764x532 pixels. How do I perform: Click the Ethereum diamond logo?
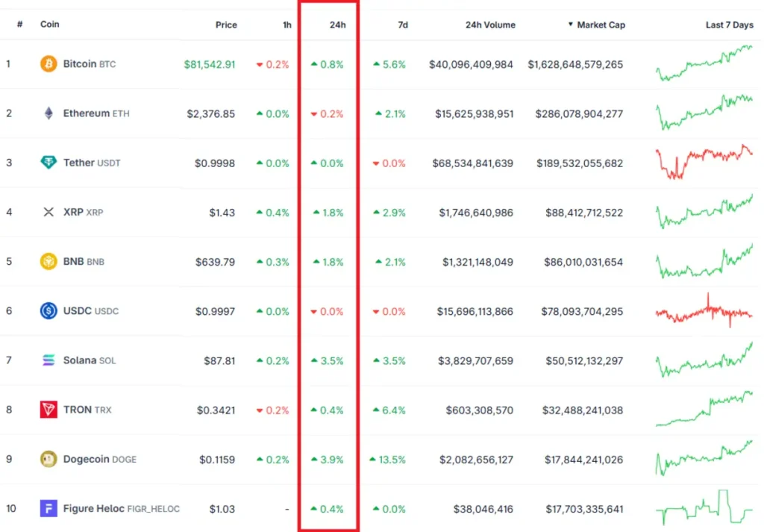(48, 113)
